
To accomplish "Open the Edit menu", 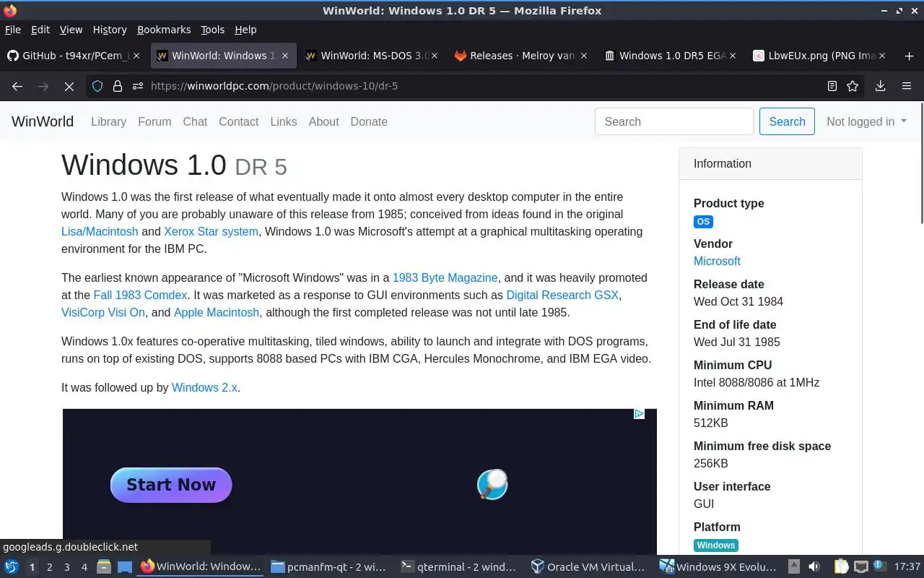I will 40,30.
